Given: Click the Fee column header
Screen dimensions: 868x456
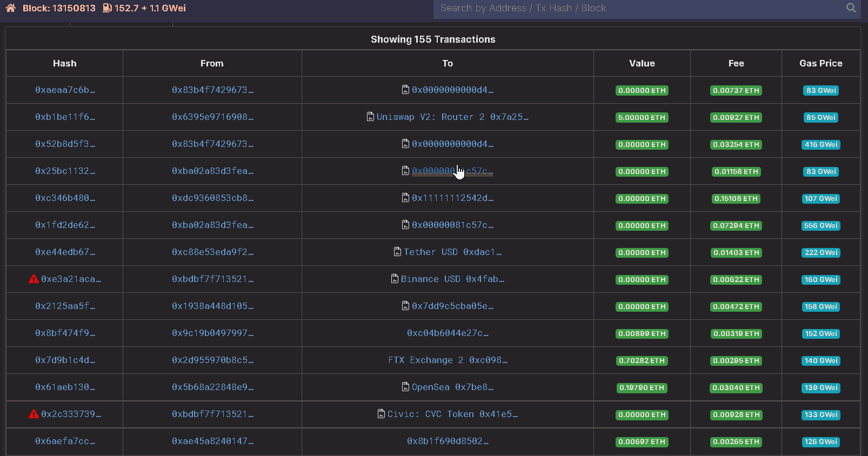Looking at the screenshot, I should (x=736, y=63).
